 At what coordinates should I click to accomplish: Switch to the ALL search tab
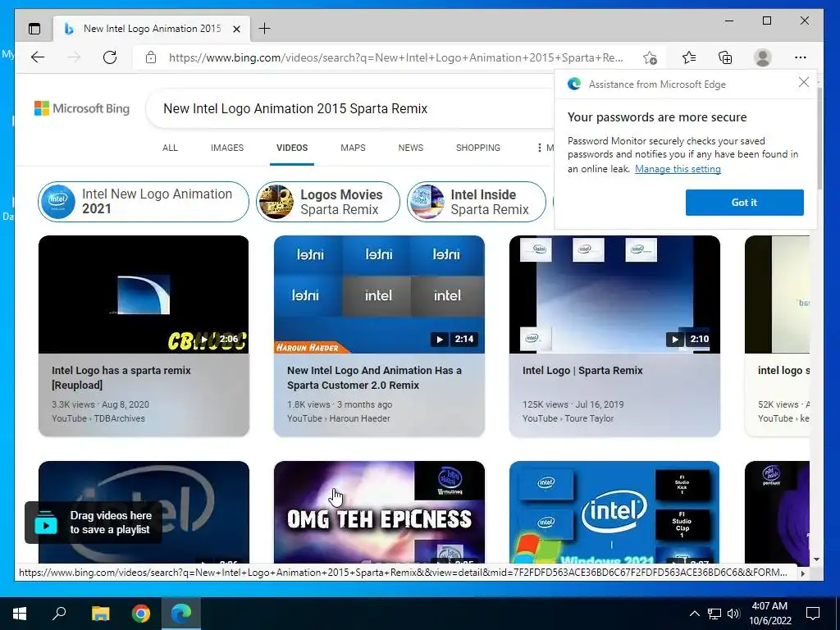click(x=170, y=148)
